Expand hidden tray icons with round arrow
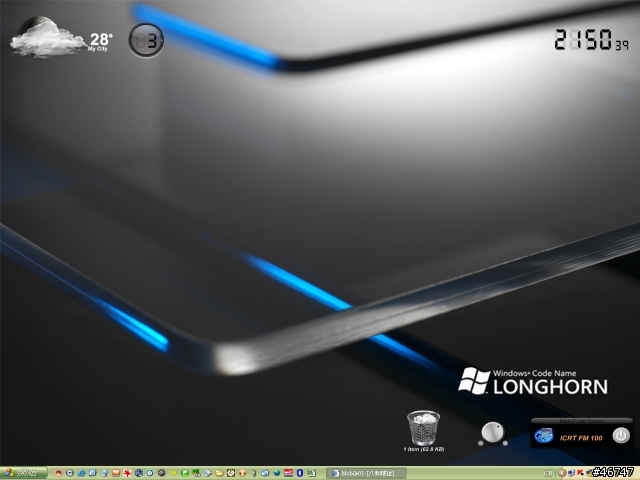 [562, 473]
